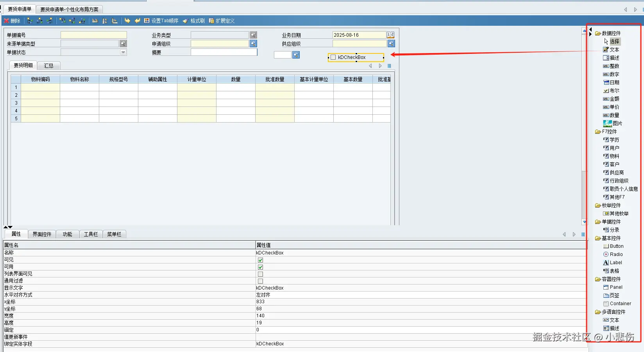Screen dimensions: 644x352
Task: Collapse the 枚举控件 folder
Action: tap(598, 206)
